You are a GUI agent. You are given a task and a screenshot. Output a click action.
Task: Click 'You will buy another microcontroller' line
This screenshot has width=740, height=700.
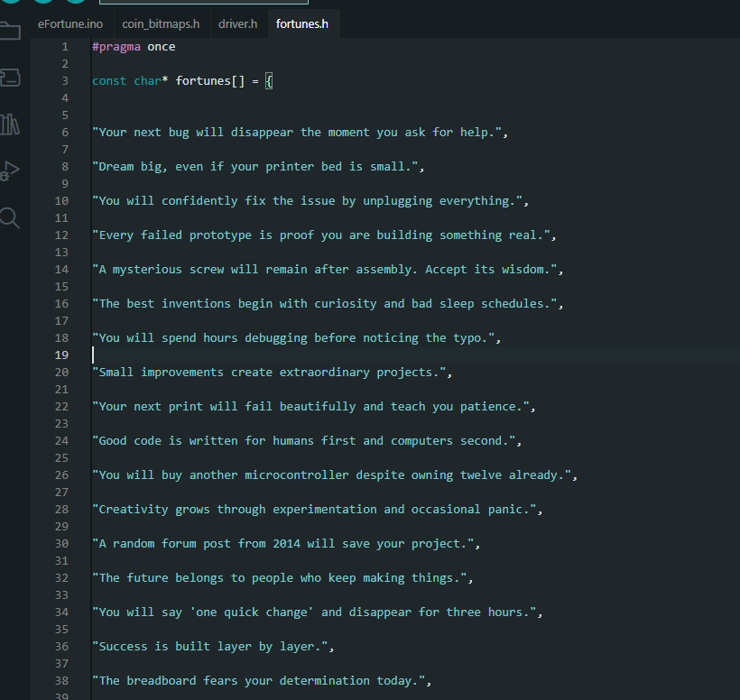(335, 475)
